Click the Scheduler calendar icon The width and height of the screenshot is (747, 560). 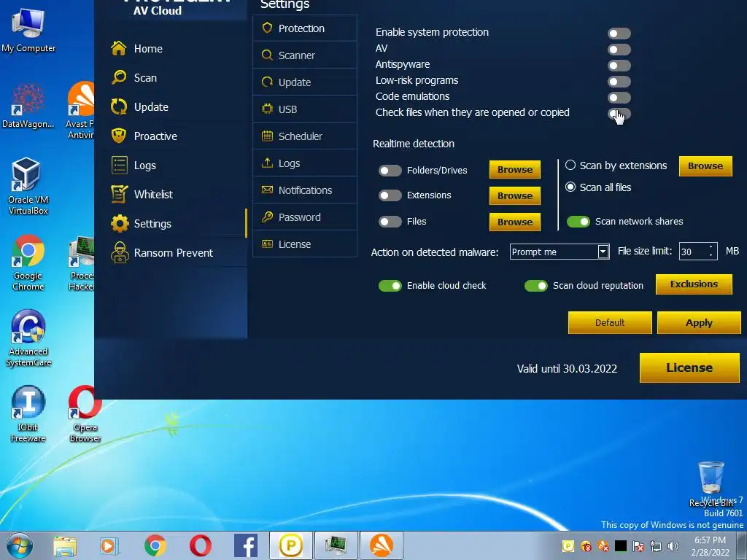(267, 136)
